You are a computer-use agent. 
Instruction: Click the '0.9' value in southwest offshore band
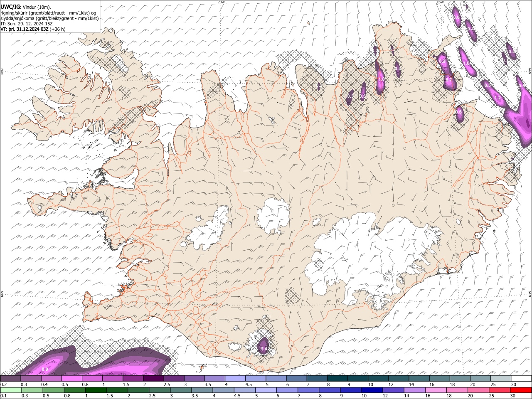click(45, 369)
